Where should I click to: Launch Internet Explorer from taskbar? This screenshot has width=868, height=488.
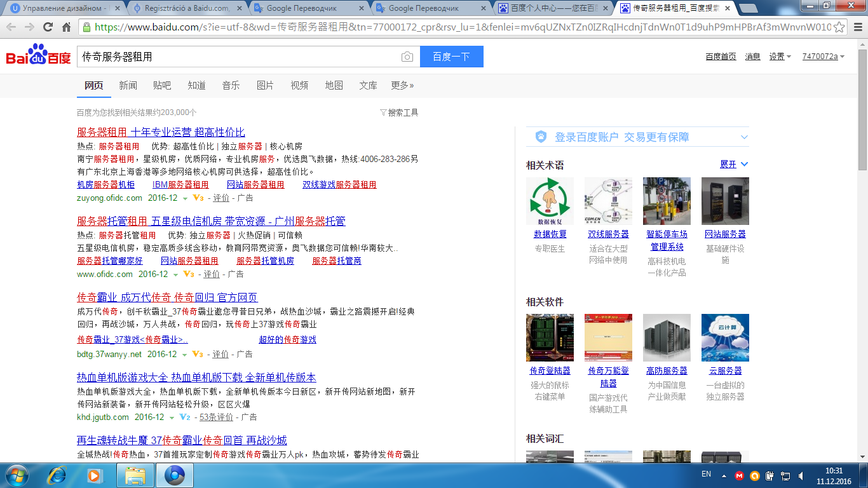coord(58,475)
